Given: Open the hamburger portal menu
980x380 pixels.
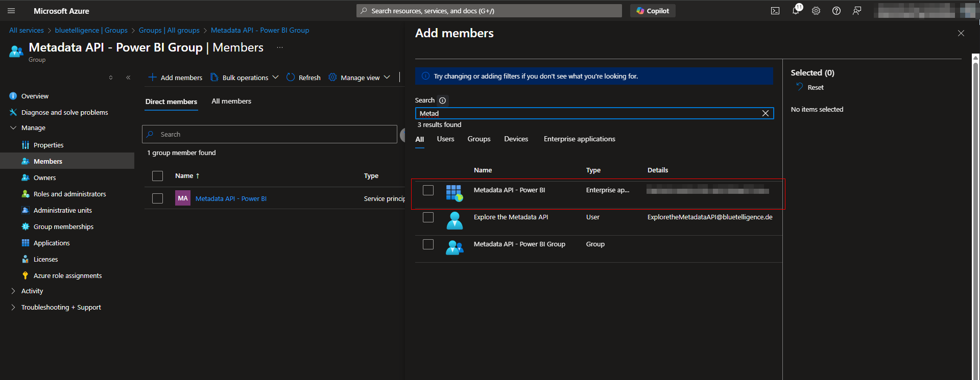Looking at the screenshot, I should coord(11,11).
